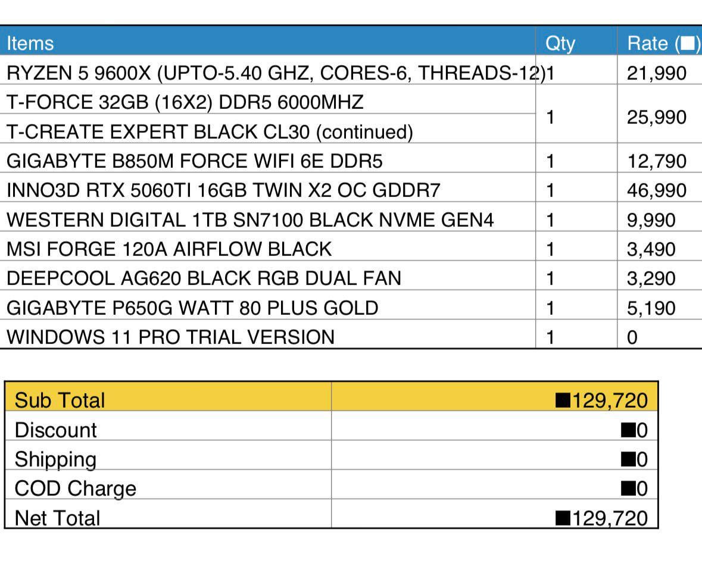Click the COD Charge row label
This screenshot has height=588, width=702.
tap(75, 489)
